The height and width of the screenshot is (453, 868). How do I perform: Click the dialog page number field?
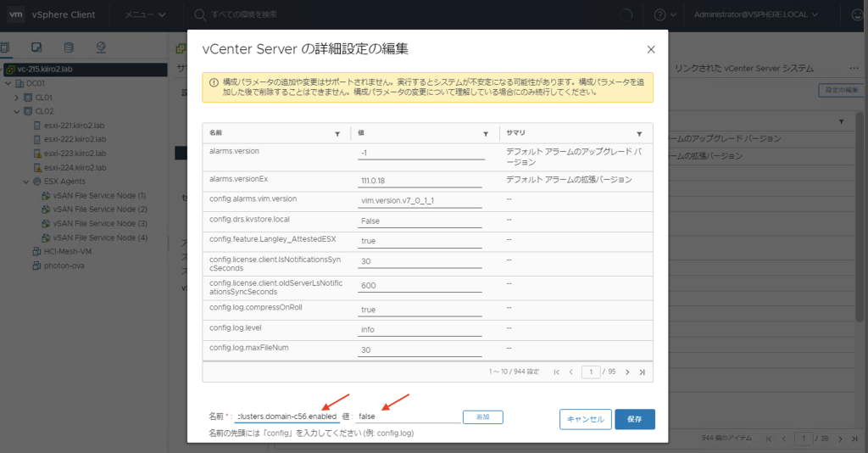coord(591,372)
